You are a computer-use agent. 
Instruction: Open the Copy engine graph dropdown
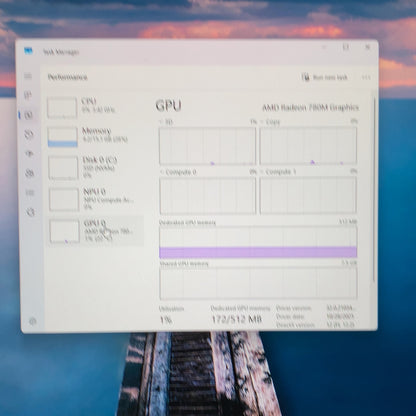pyautogui.click(x=270, y=122)
